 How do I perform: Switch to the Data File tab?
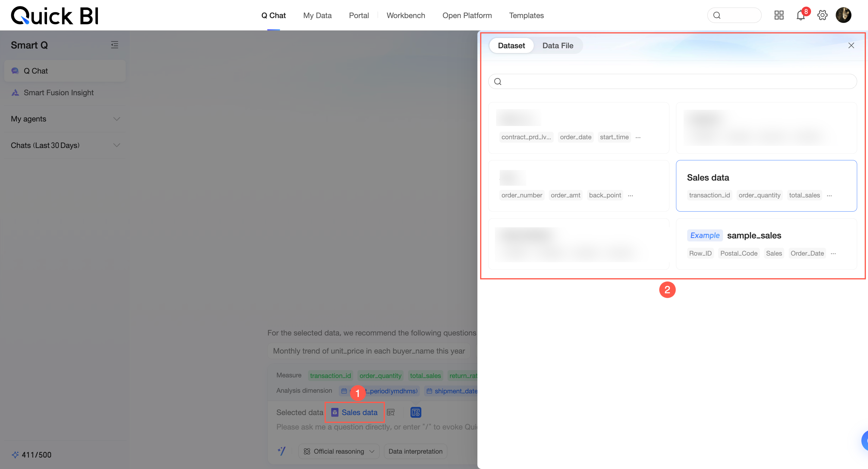(557, 46)
